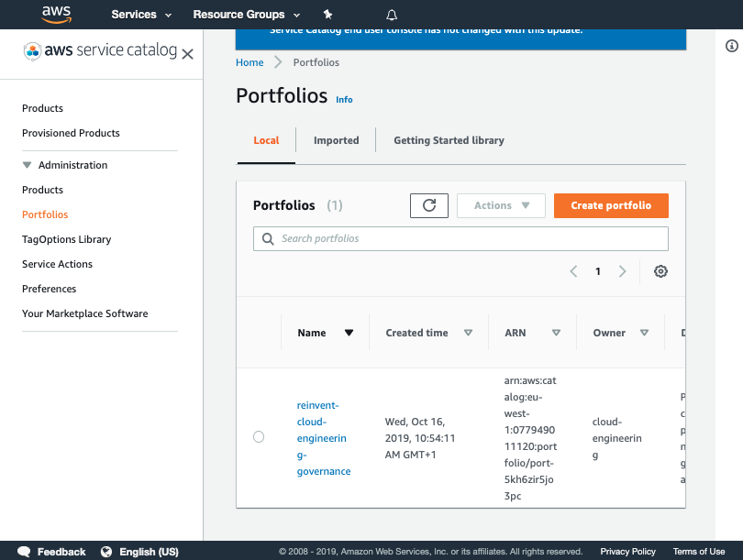
Task: Click the Terms of Use link
Action: point(699,552)
